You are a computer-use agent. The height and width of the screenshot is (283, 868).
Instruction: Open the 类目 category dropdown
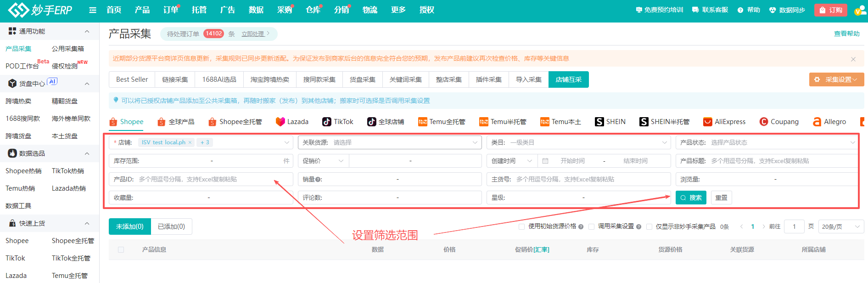[578, 142]
